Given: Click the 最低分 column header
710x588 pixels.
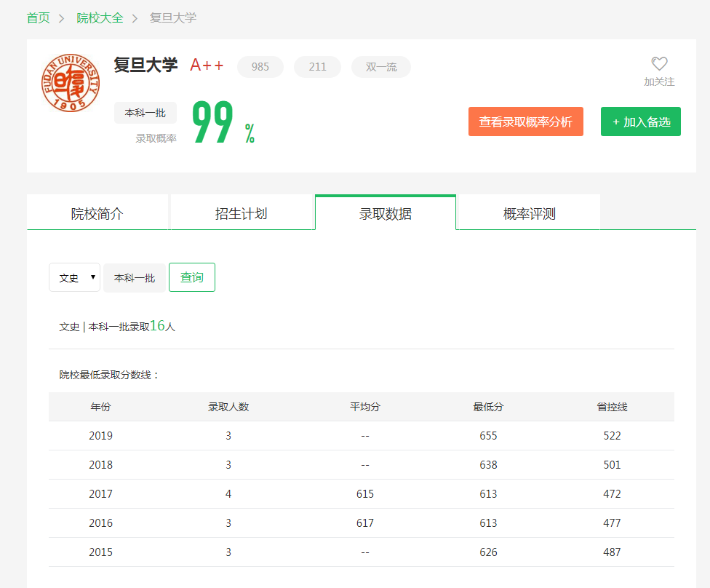Looking at the screenshot, I should pyautogui.click(x=488, y=407).
